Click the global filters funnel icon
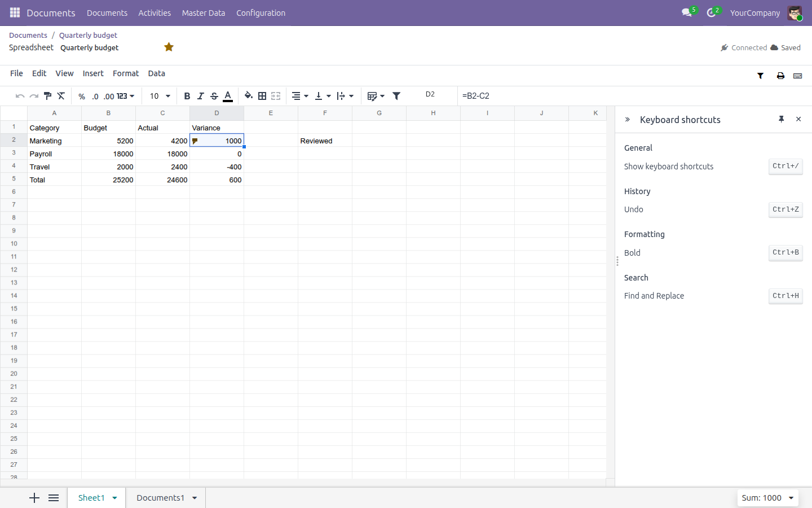The height and width of the screenshot is (508, 812). click(760, 76)
